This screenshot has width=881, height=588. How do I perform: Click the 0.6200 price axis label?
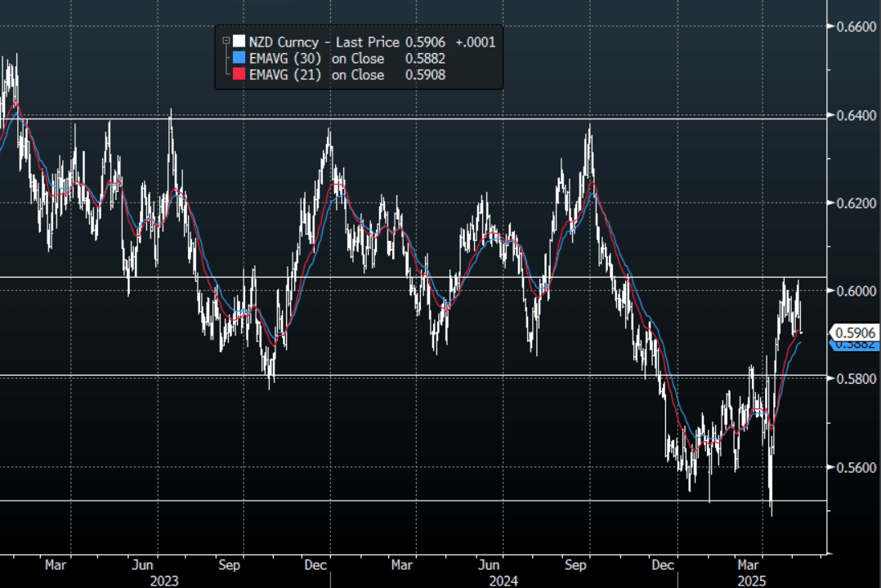[854, 203]
